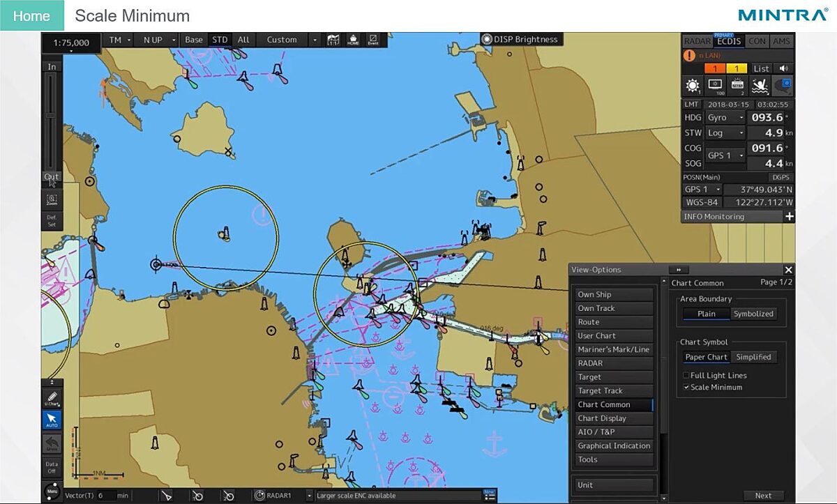Open the N UP orientation dropdown
Viewport: 837px width, 504px height.
[x=156, y=40]
